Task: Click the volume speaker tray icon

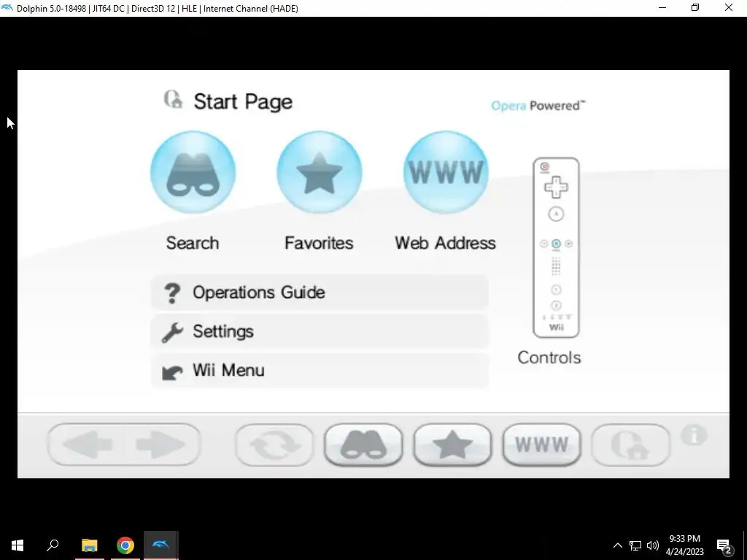Action: tap(653, 545)
